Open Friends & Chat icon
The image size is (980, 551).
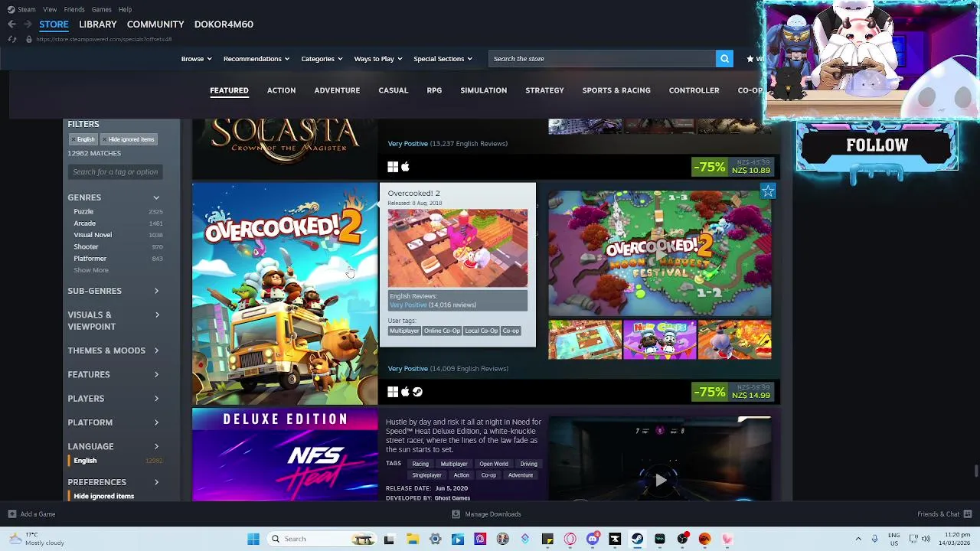pos(968,514)
